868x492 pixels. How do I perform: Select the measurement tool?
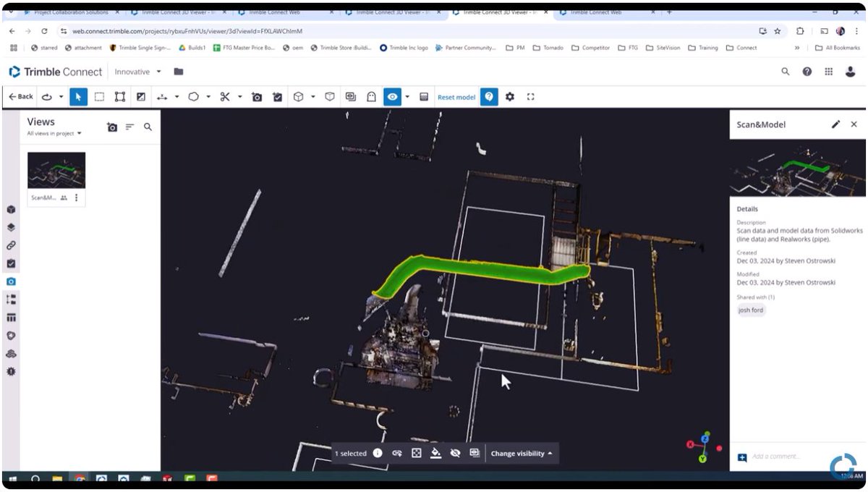(x=162, y=96)
